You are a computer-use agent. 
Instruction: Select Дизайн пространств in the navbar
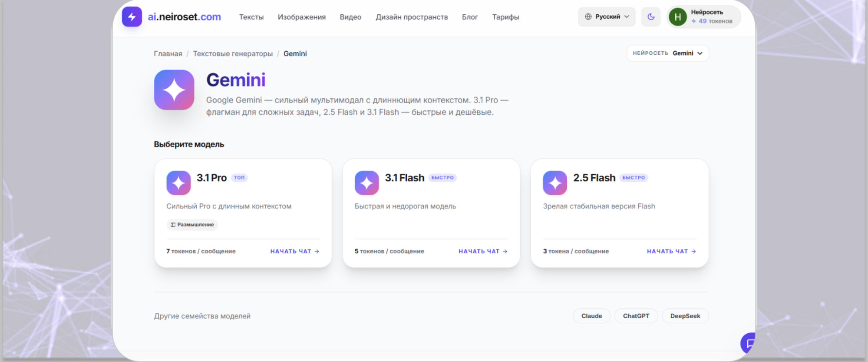[x=412, y=17]
